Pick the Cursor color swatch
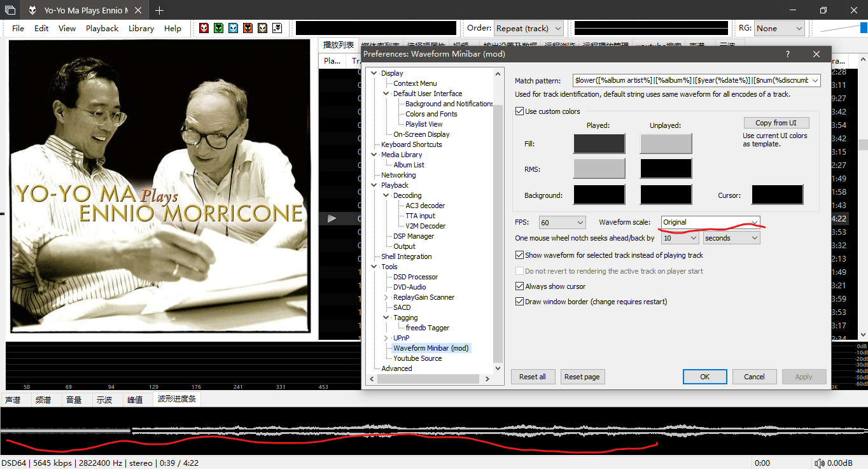This screenshot has width=868, height=469. coord(777,195)
